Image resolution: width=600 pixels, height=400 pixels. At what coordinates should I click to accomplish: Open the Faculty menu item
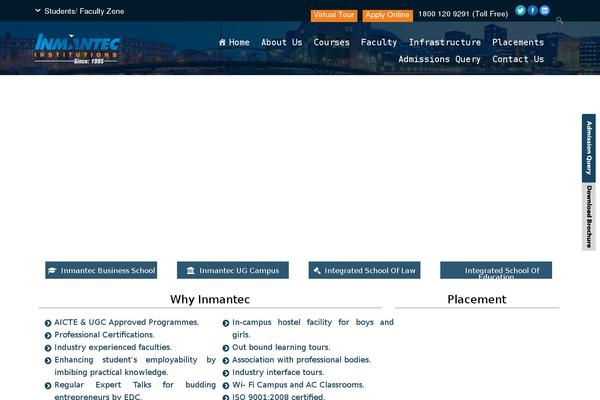click(379, 42)
